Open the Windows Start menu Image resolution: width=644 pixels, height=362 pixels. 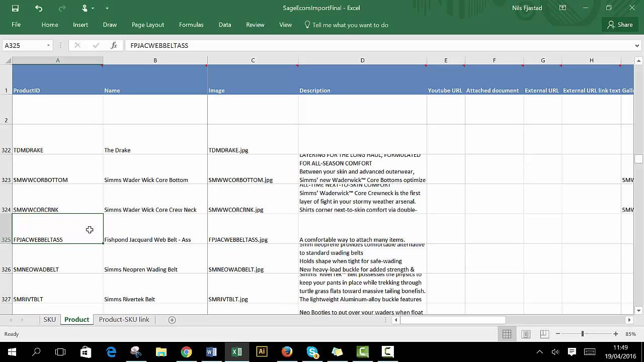12,352
